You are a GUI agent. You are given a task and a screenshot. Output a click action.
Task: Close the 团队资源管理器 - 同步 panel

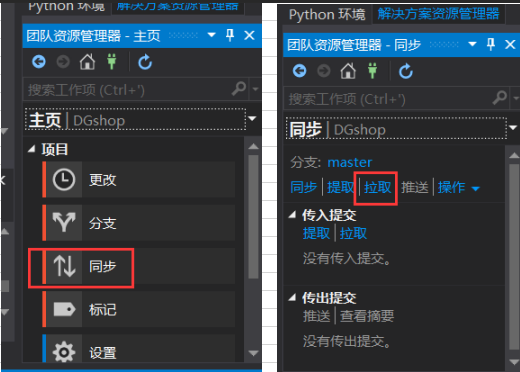click(x=510, y=44)
